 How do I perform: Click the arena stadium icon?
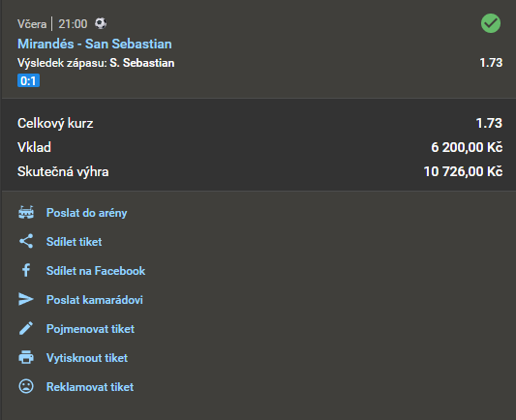point(26,213)
